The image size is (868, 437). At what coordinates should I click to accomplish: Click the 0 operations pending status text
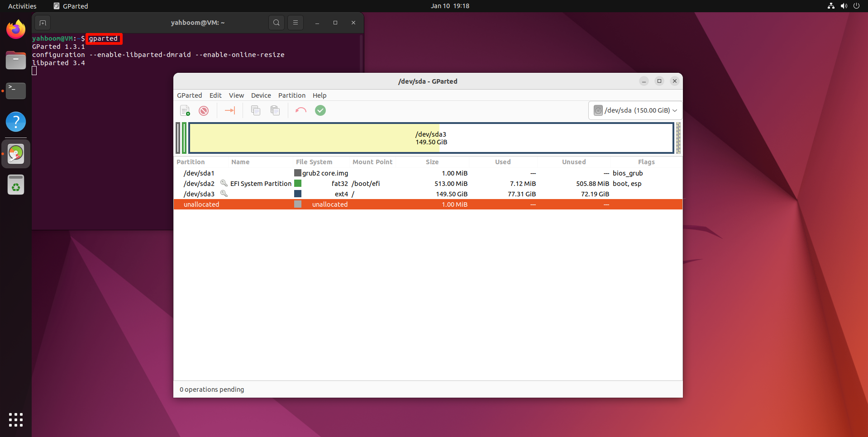coord(212,389)
